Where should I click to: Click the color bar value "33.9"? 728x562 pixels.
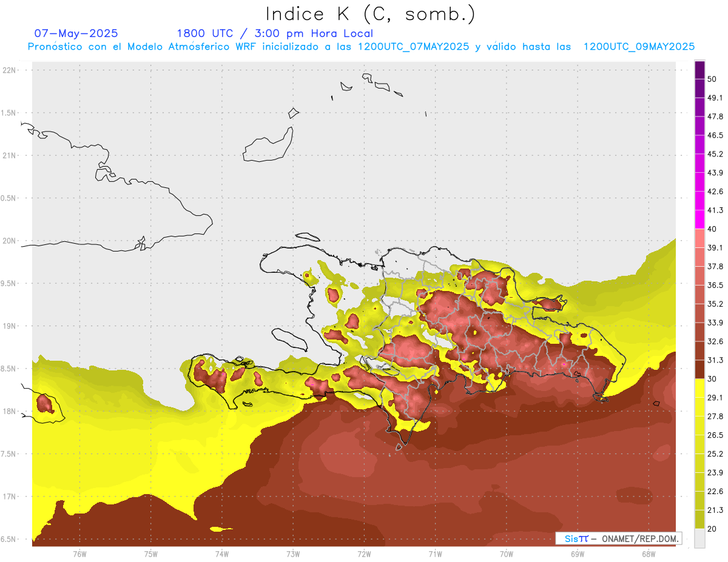(x=715, y=323)
